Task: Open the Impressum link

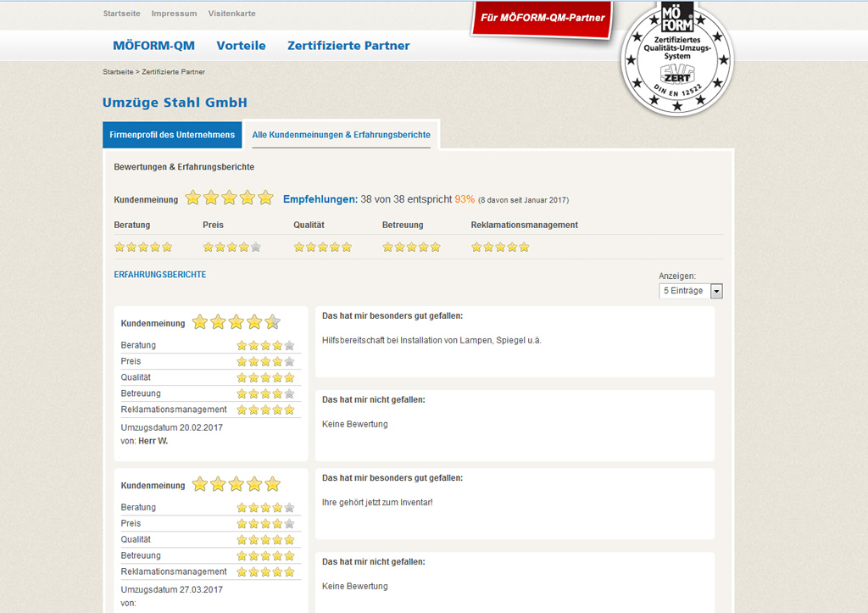Action: coord(174,14)
